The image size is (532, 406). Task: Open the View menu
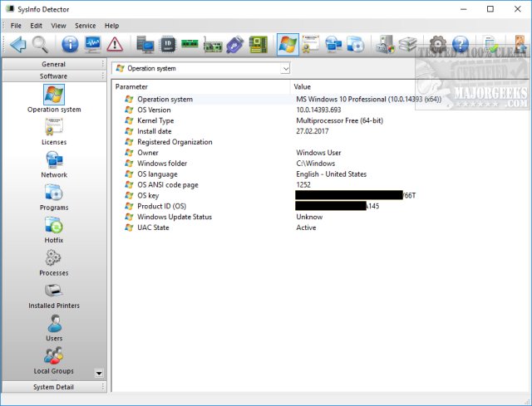click(x=58, y=26)
